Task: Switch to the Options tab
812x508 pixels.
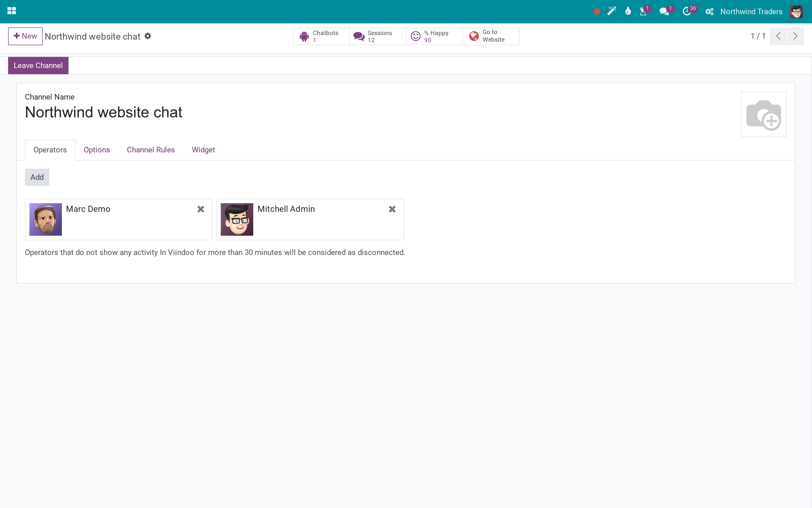Action: [x=97, y=150]
